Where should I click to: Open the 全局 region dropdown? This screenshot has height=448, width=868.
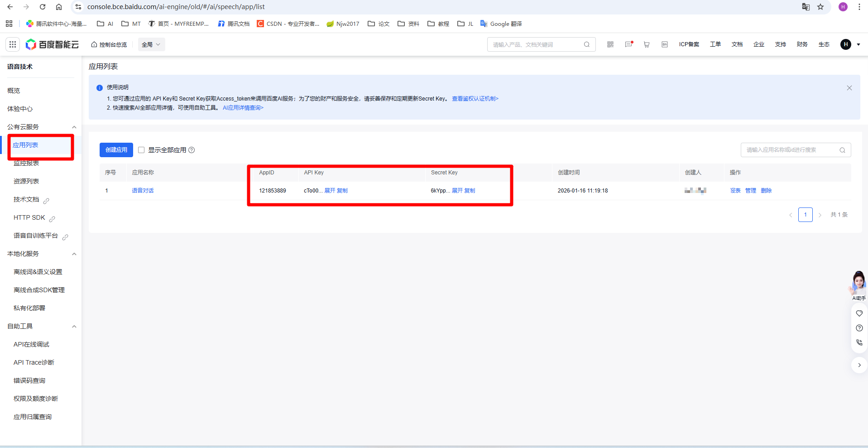151,44
